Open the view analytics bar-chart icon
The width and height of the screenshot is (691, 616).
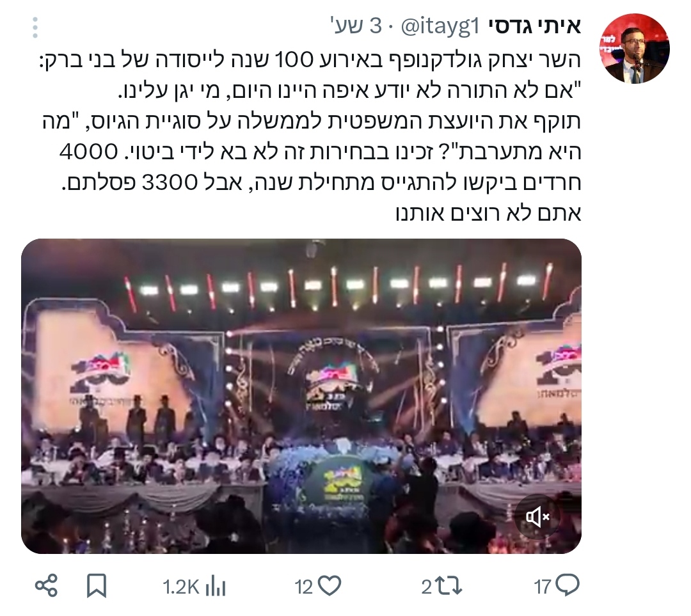[x=216, y=586]
